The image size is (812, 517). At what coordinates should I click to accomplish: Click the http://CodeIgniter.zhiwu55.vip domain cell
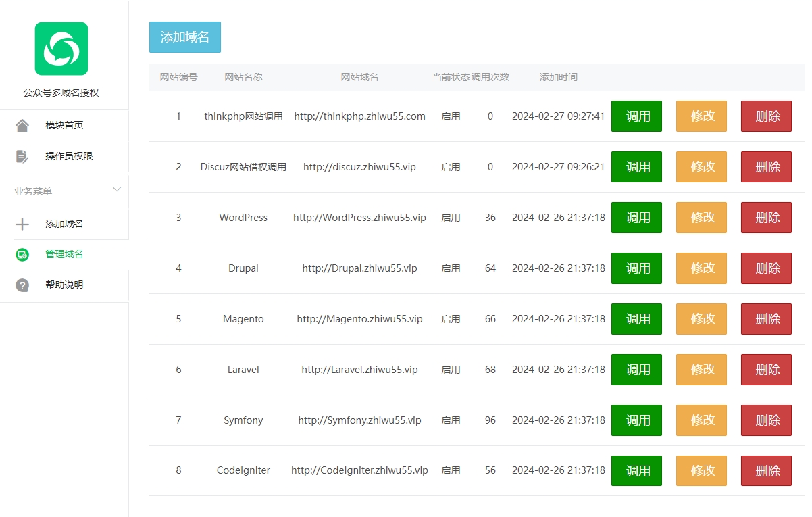pyautogui.click(x=359, y=470)
